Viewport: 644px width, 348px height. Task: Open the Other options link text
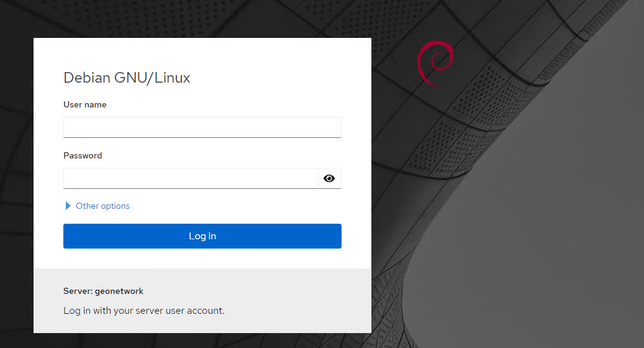pyautogui.click(x=102, y=206)
